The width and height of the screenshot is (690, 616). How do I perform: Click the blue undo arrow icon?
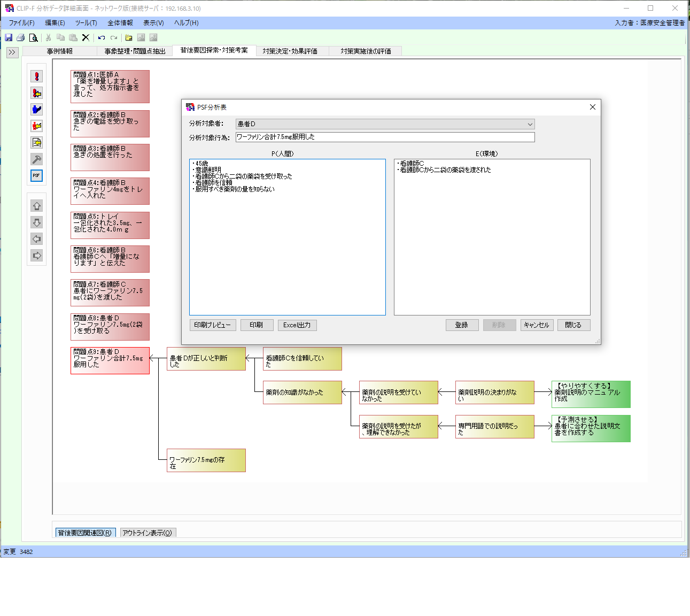click(x=102, y=37)
